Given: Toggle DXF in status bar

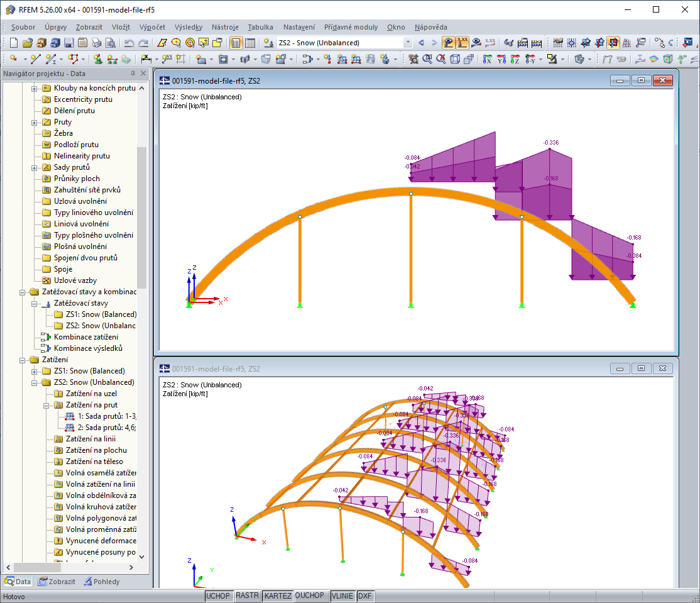Looking at the screenshot, I should pos(364,596).
